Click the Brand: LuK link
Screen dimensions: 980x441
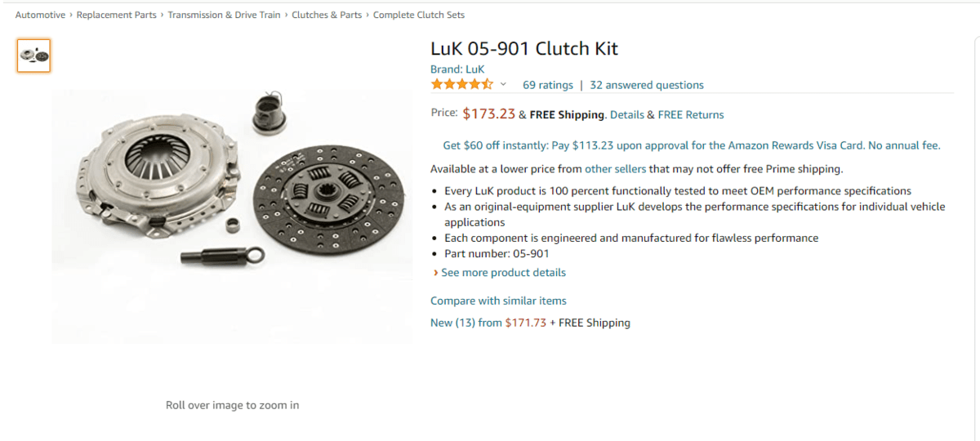(457, 69)
